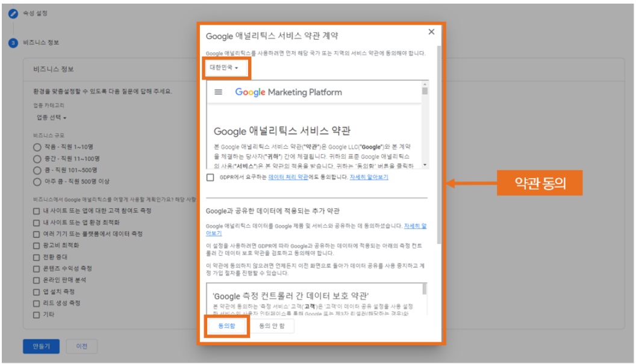Click the 이전 back button
The height and width of the screenshot is (364, 636).
click(82, 346)
